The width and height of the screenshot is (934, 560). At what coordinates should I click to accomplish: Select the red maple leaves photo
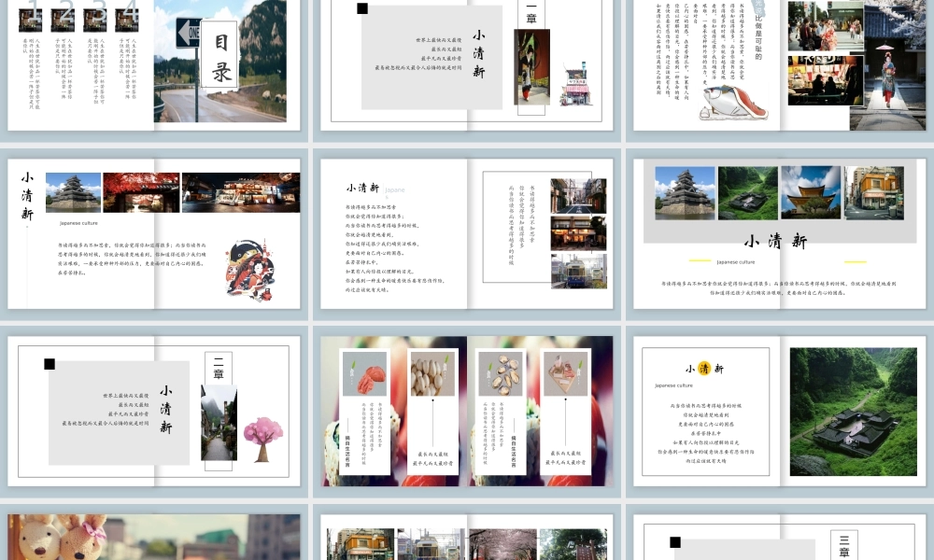point(141,193)
